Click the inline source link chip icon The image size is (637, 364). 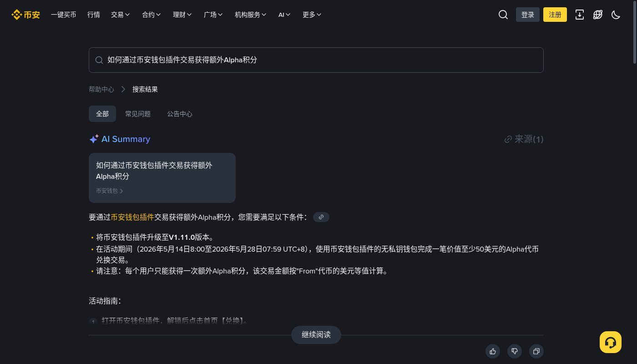point(321,217)
